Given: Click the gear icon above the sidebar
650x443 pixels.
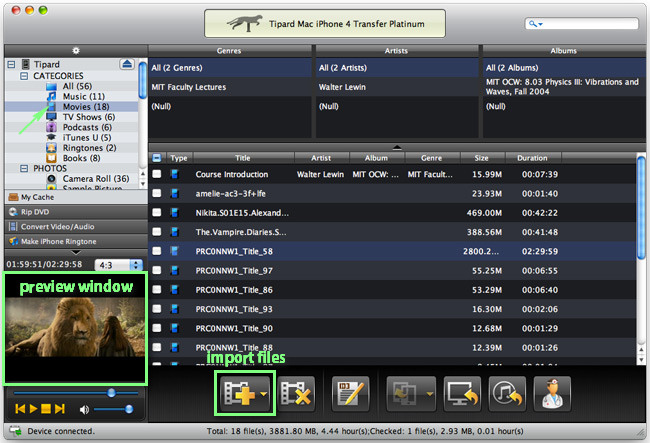Looking at the screenshot, I should 75,51.
